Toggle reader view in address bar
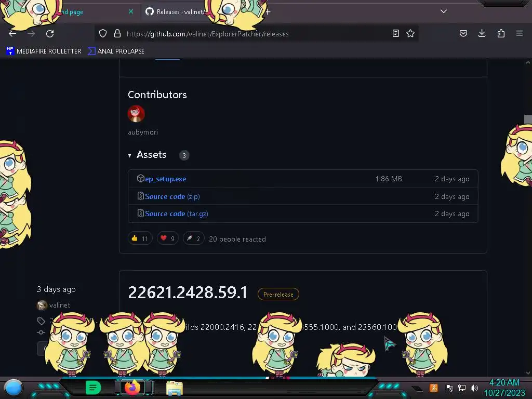Screen dimensions: 532x399 395,33
